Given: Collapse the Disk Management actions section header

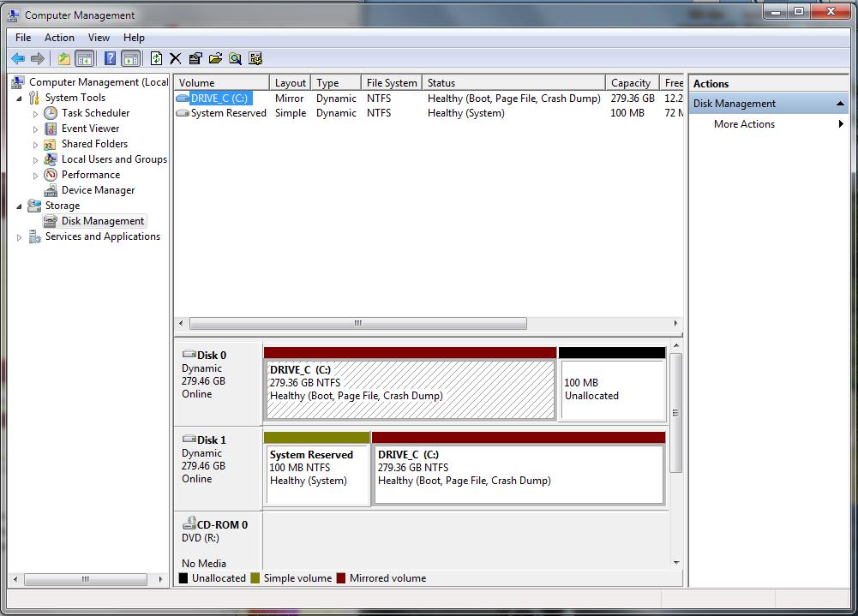Looking at the screenshot, I should 841,104.
